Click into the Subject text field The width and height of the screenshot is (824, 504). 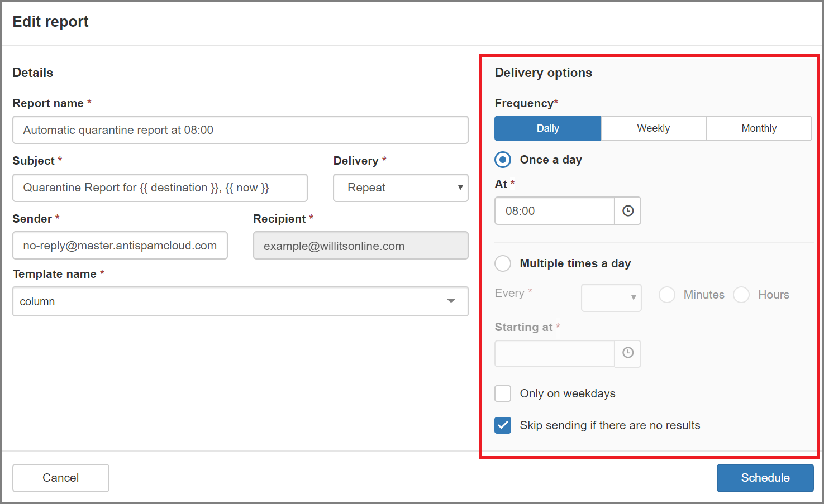pos(160,188)
